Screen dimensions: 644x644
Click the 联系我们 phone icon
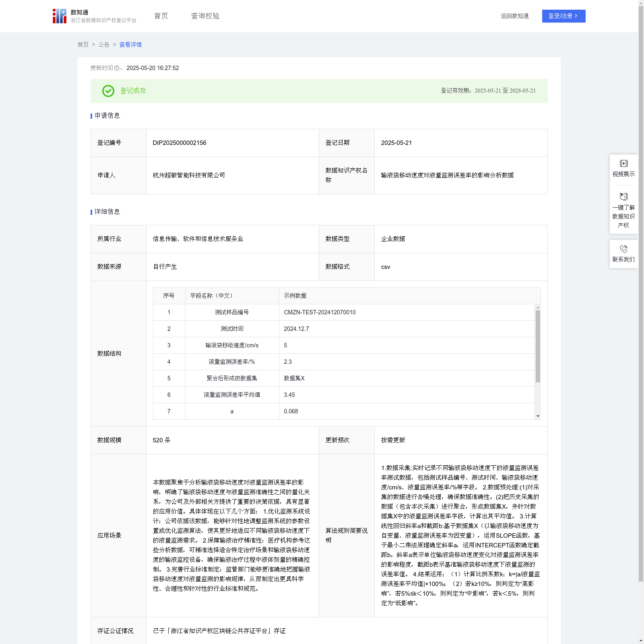click(x=623, y=249)
